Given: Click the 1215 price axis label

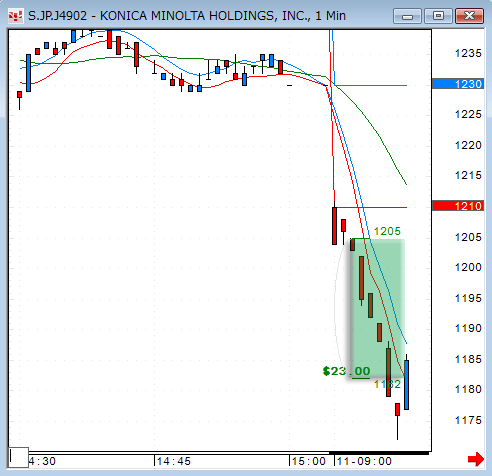Looking at the screenshot, I should [468, 175].
